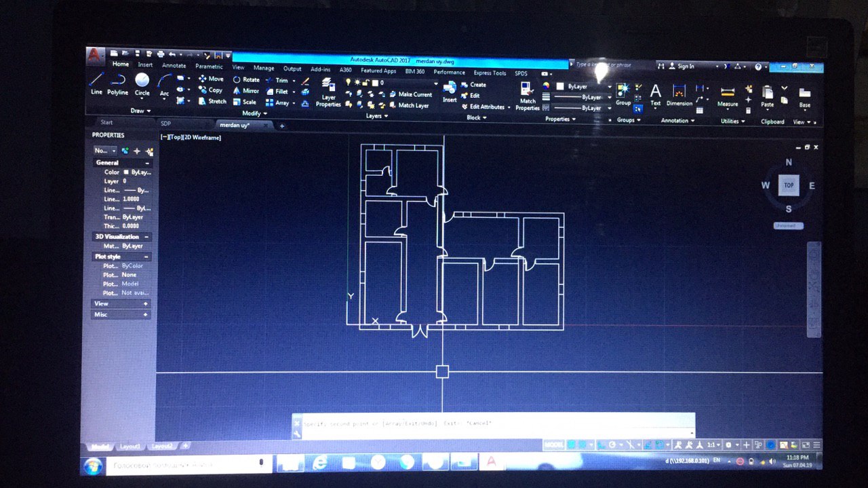
Task: Activate the Fillet command
Action: (x=277, y=92)
